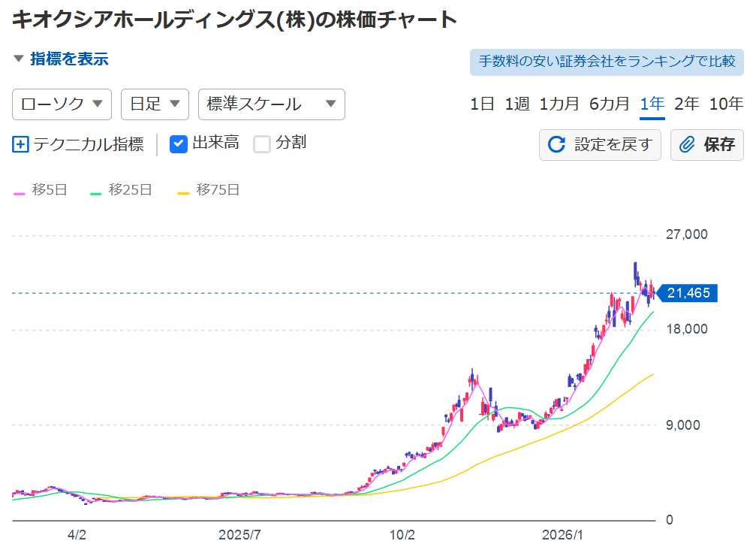Viewport: 756px width, 559px height.
Task: Select the 6カ月 time range
Action: click(x=609, y=104)
